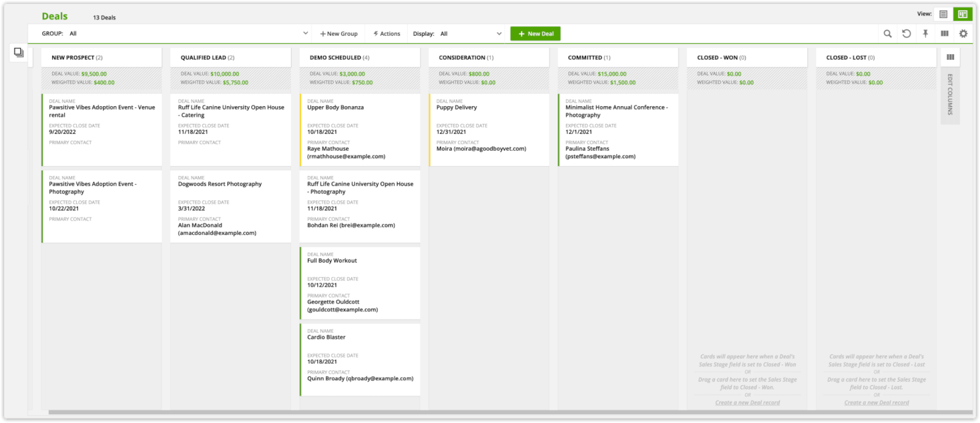This screenshot has width=980, height=423.
Task: Click the New Deal button
Action: pyautogui.click(x=535, y=33)
